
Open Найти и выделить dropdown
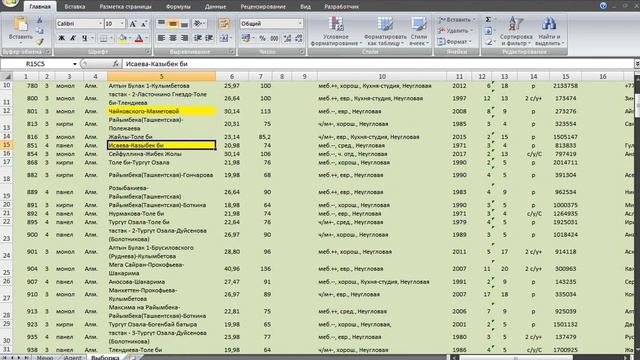(x=549, y=31)
